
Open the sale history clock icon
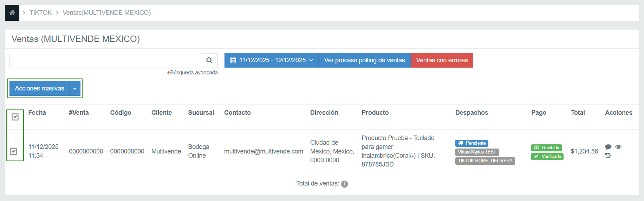coord(608,156)
